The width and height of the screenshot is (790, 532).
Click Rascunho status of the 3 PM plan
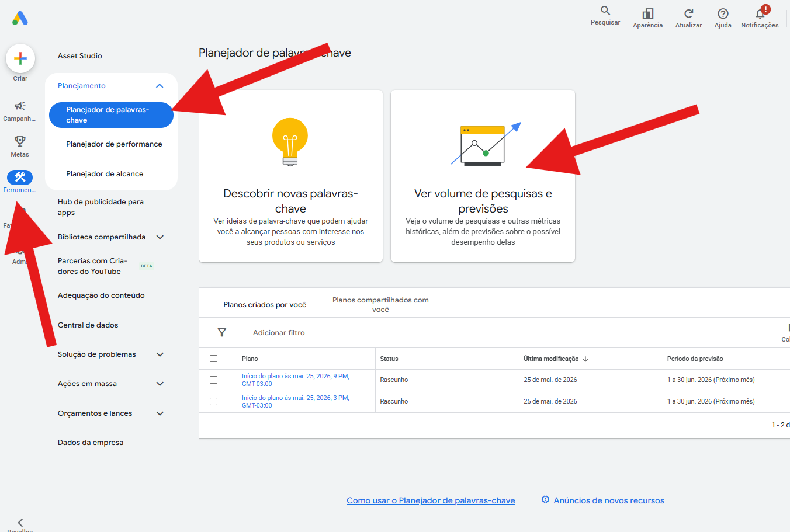coord(394,401)
